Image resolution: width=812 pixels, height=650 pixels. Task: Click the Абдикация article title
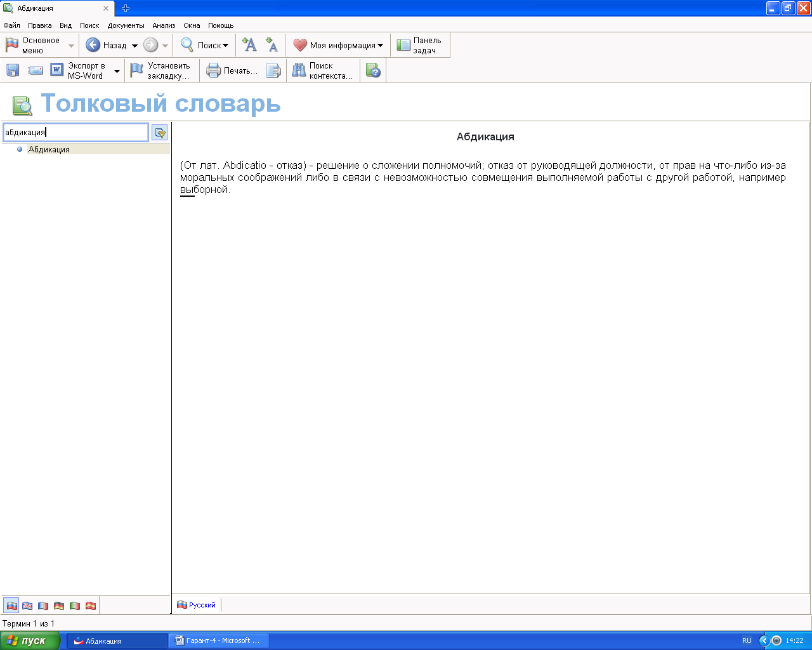pyautogui.click(x=485, y=136)
